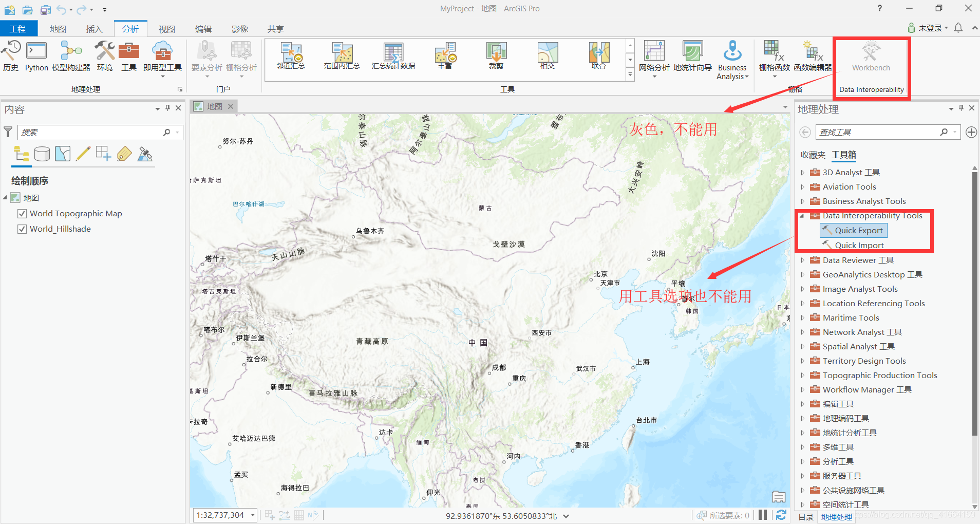Open Business Analysis menu

(x=732, y=60)
